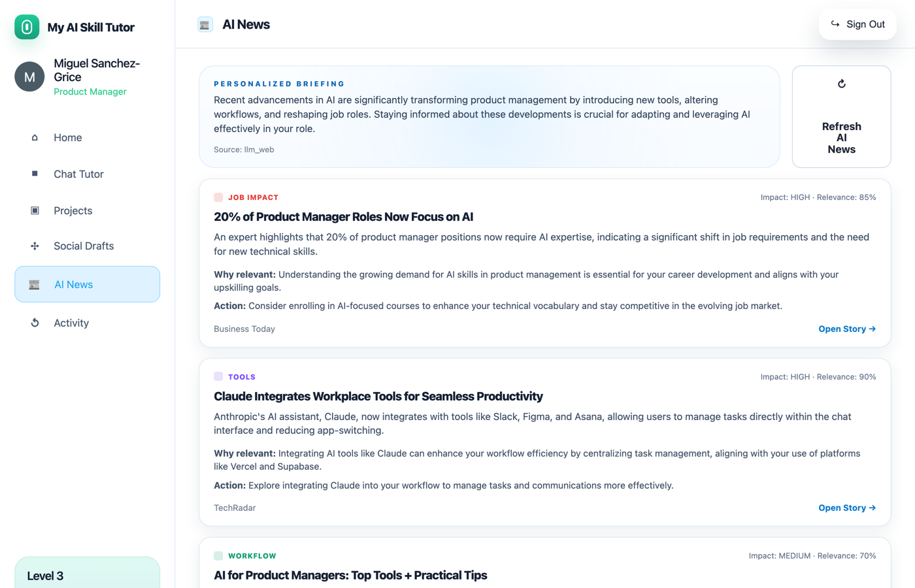The height and width of the screenshot is (588, 915).
Task: Select the AI News newspaper icon
Action: pyautogui.click(x=35, y=284)
